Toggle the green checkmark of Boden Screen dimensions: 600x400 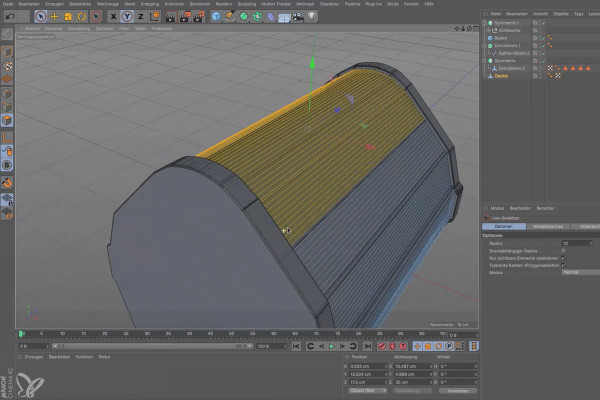543,38
